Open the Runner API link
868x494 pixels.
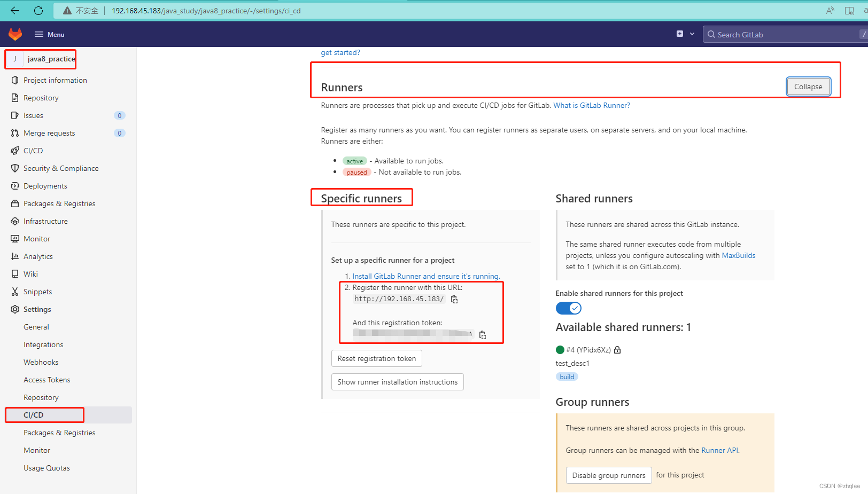720,450
